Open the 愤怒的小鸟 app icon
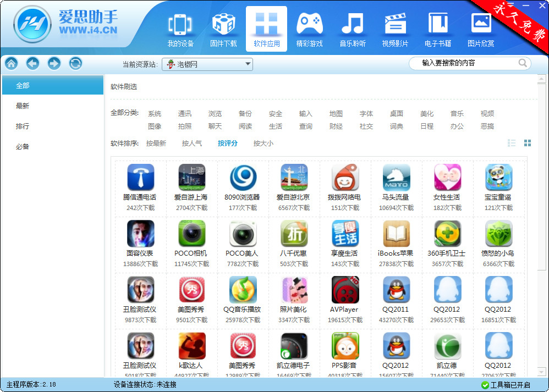The image size is (549, 392). pyautogui.click(x=498, y=234)
